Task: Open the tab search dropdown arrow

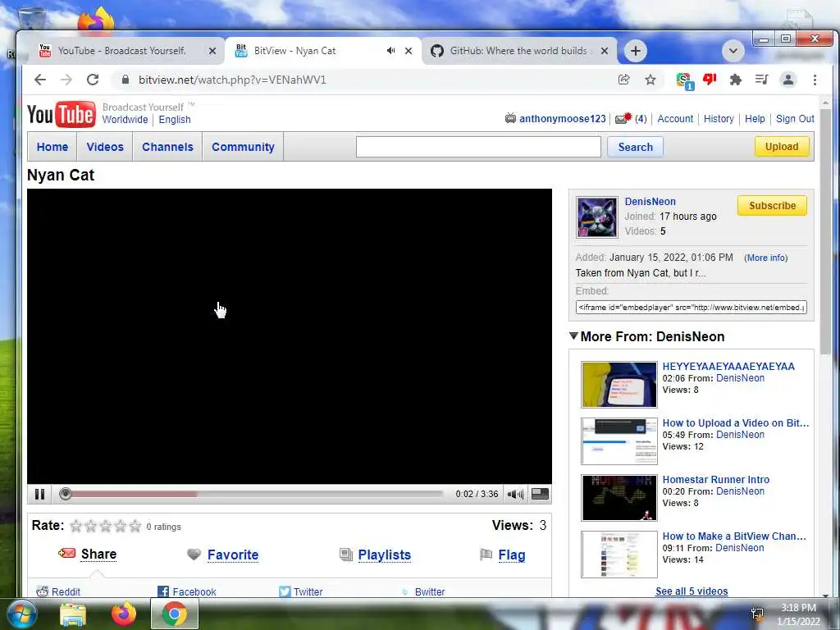Action: (733, 51)
